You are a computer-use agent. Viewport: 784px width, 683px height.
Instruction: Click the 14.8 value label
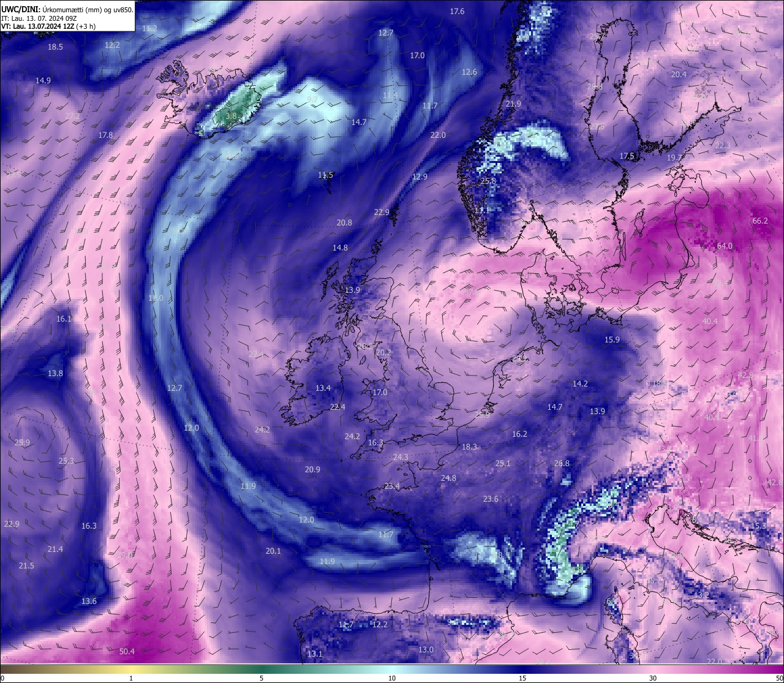coord(340,247)
